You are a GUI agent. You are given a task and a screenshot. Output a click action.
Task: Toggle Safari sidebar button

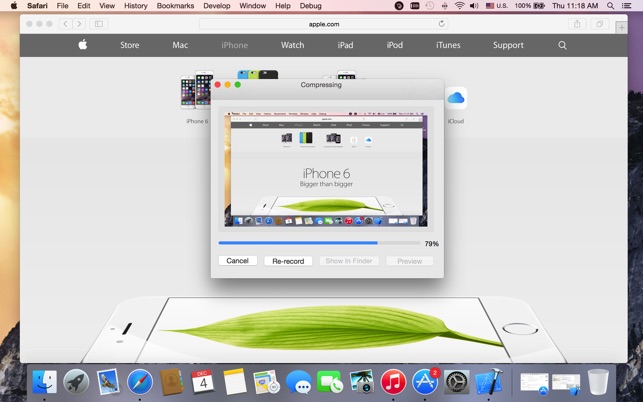coord(99,24)
